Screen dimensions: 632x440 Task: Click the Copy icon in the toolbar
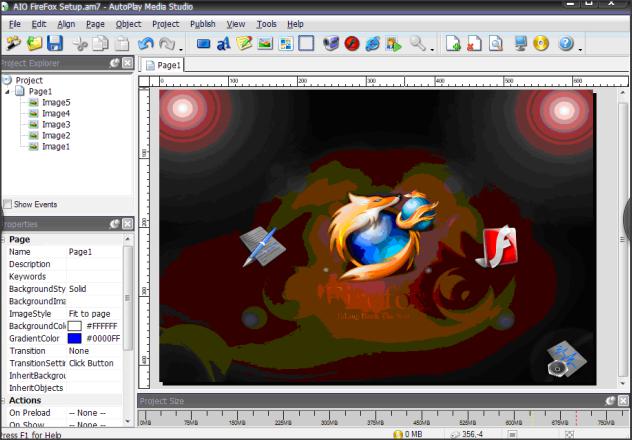(x=101, y=43)
